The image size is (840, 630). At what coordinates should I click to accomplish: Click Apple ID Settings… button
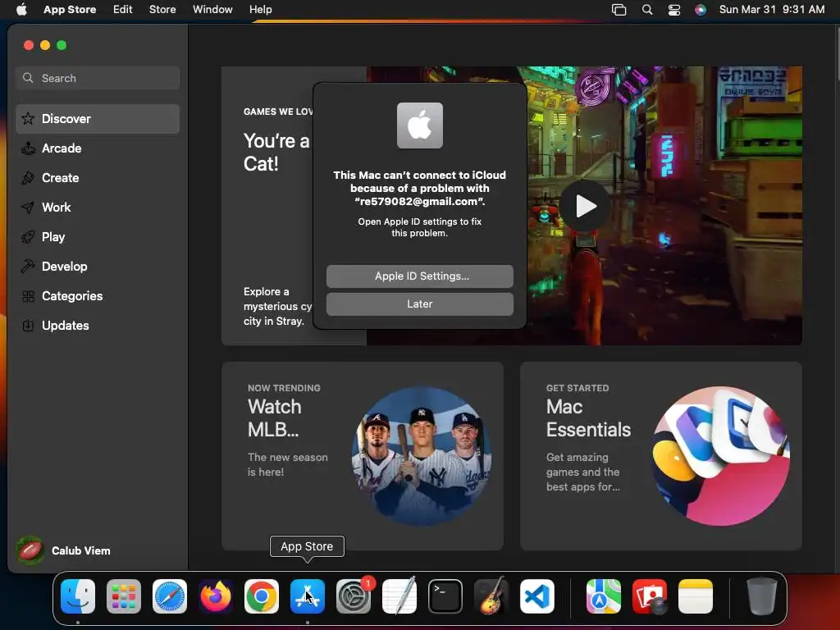click(x=419, y=276)
